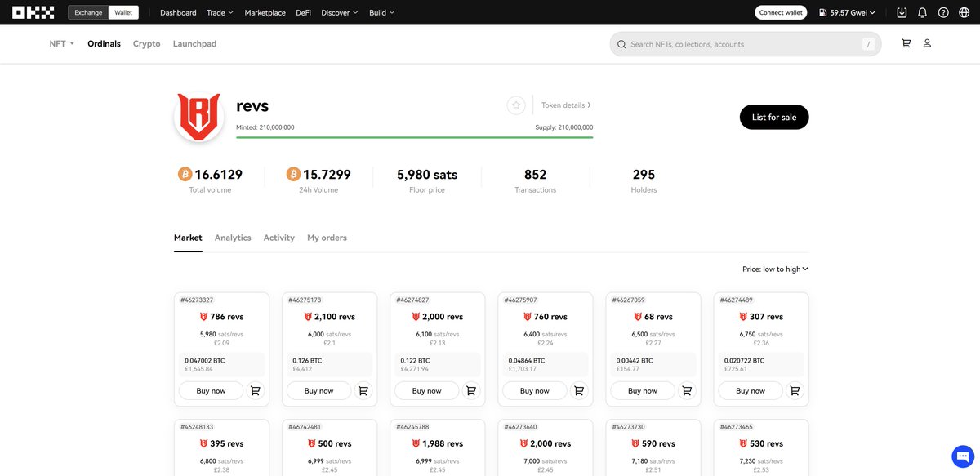Click the Bitcoin icon beside 24h Volume
Screen dimensions: 980x476
click(293, 174)
